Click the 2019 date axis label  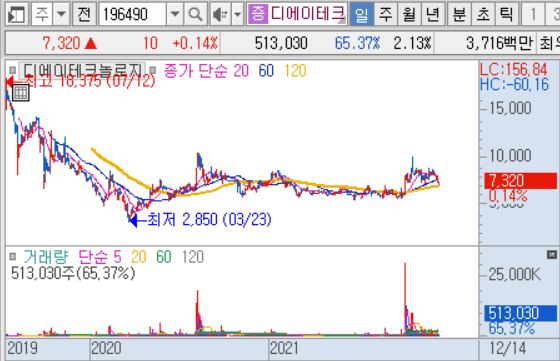22,348
